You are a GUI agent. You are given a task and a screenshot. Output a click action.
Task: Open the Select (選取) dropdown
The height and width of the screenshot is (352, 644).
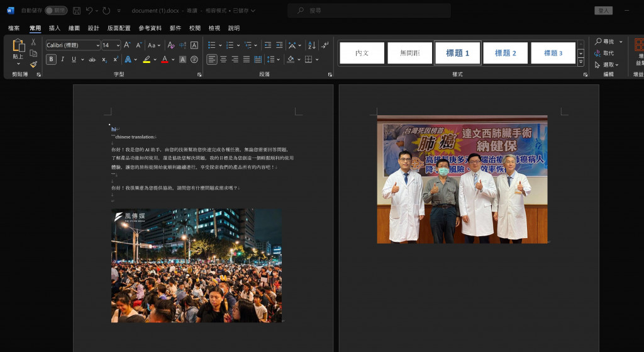tap(606, 65)
